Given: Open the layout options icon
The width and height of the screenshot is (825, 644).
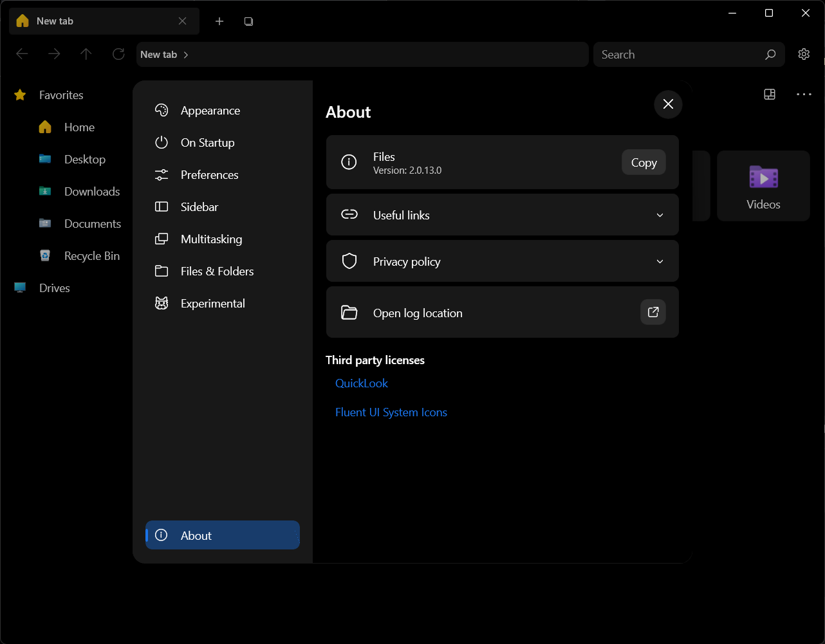Looking at the screenshot, I should click(x=769, y=94).
